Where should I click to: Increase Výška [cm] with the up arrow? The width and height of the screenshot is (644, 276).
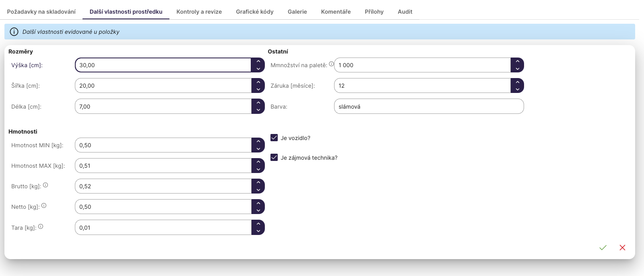258,62
